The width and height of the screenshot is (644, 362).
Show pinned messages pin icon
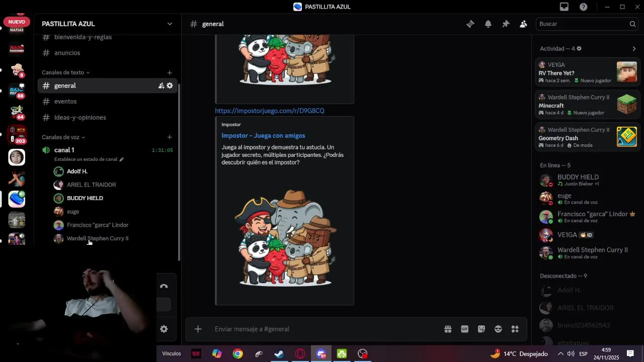(506, 24)
